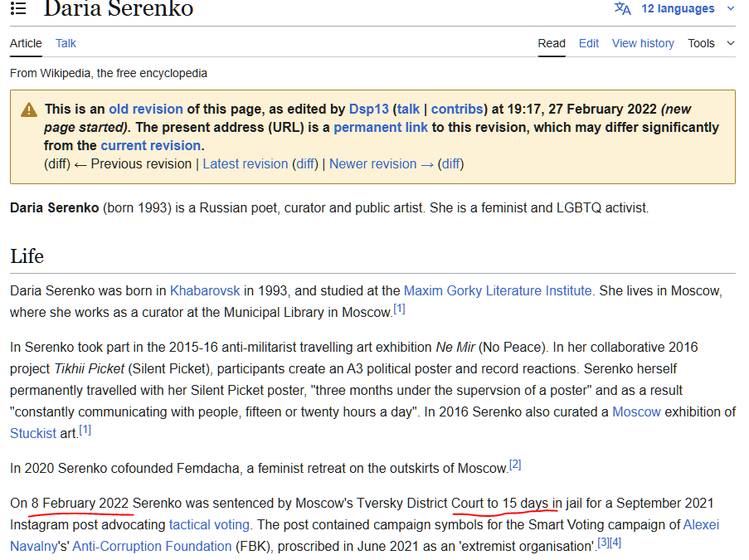The image size is (749, 560).
Task: Open the 'Latest revision' link
Action: point(246,164)
